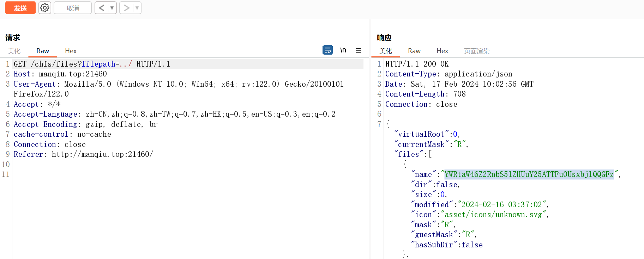Click the Content-Length: 708 line
This screenshot has width=644, height=259.
[425, 94]
